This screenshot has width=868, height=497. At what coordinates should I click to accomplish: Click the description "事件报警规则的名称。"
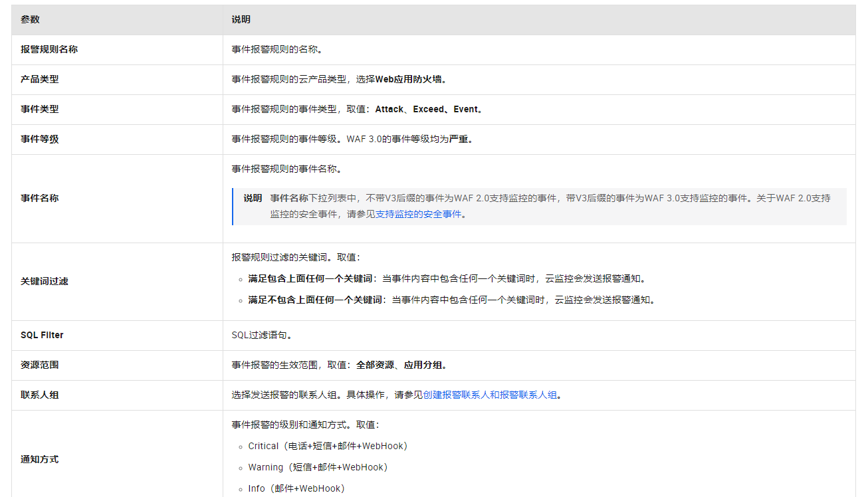tap(277, 50)
